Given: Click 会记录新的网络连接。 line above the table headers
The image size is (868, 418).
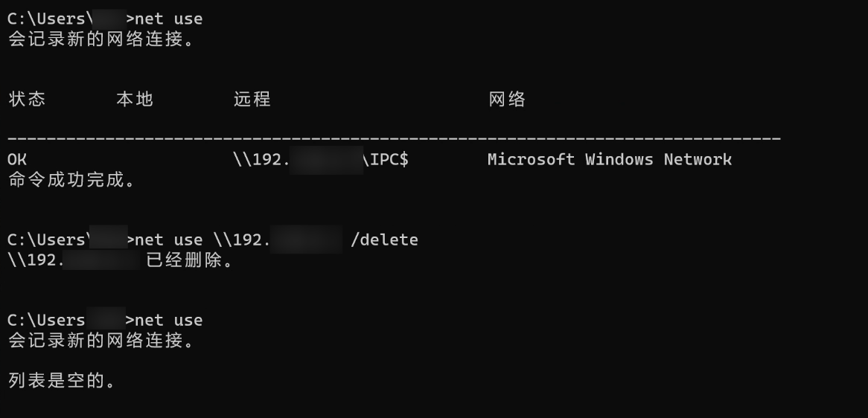Looking at the screenshot, I should [101, 39].
